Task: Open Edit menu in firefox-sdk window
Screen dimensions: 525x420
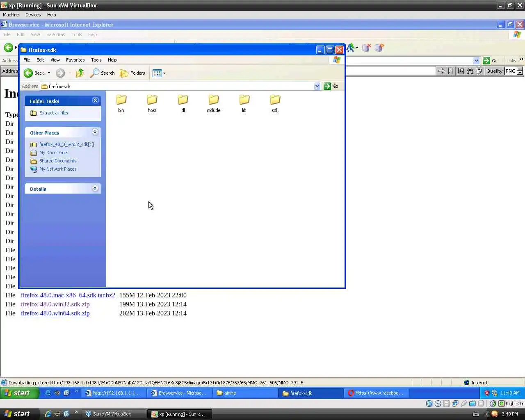Action: coord(40,60)
